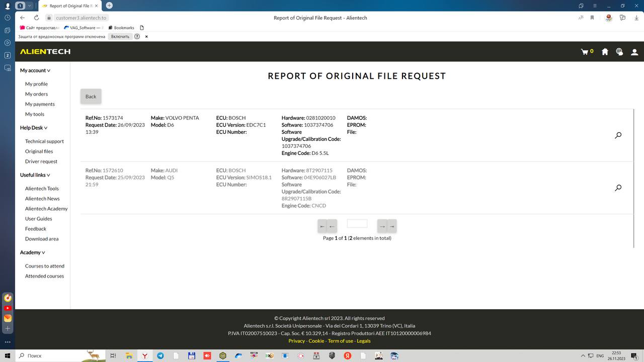Open Alientech Academy link

point(46,209)
